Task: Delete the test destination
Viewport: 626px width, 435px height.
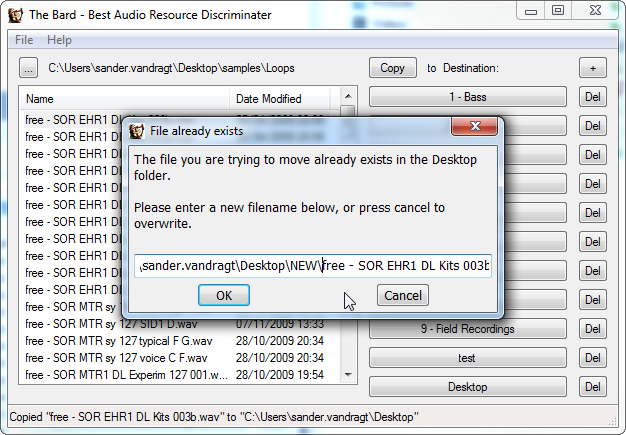Action: (593, 358)
